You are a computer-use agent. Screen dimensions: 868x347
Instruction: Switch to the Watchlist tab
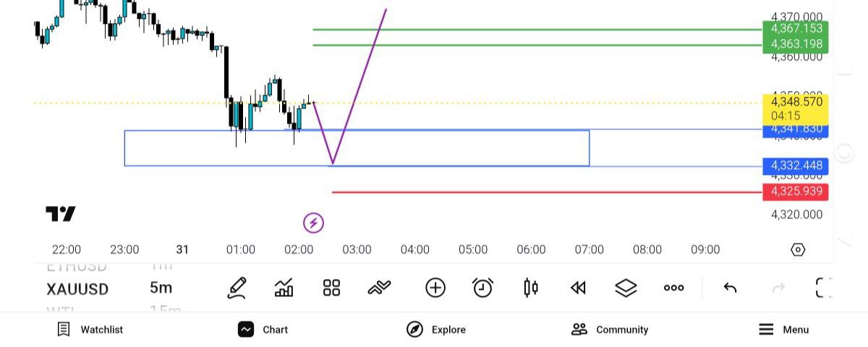pyautogui.click(x=90, y=330)
